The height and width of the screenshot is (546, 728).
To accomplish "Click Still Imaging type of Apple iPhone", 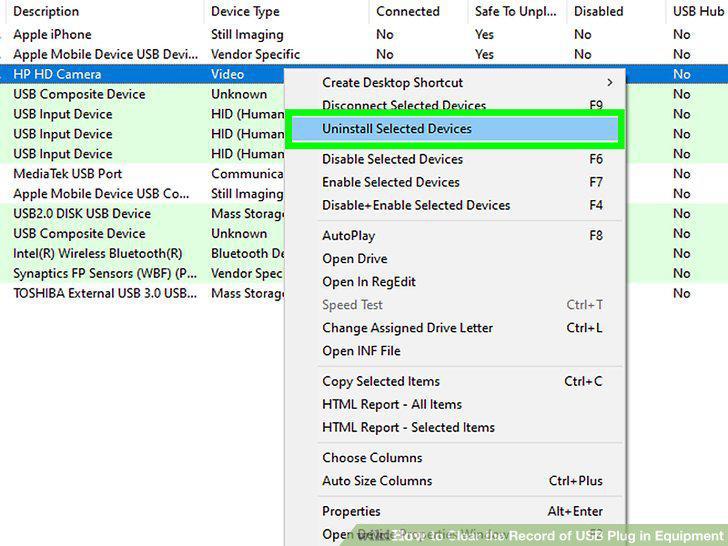I will (247, 34).
